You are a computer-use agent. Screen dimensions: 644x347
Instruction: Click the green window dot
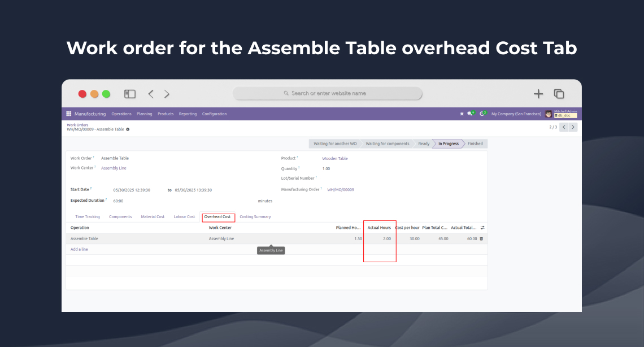[106, 94]
